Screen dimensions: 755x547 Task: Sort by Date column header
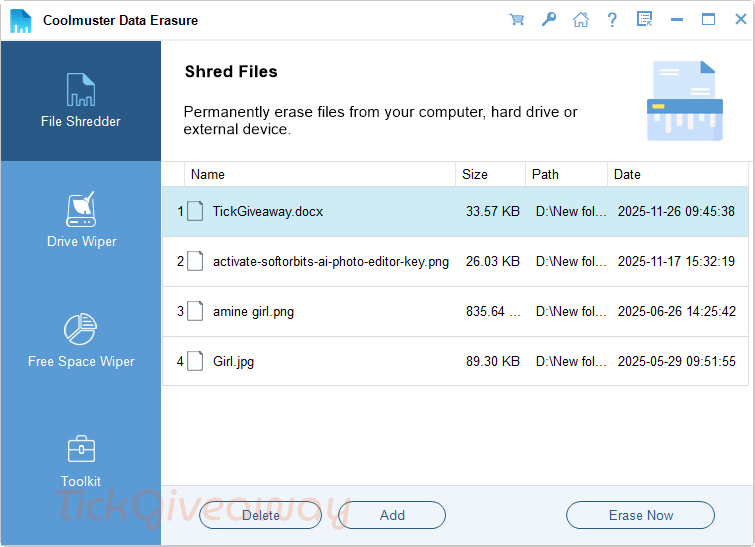coord(677,174)
